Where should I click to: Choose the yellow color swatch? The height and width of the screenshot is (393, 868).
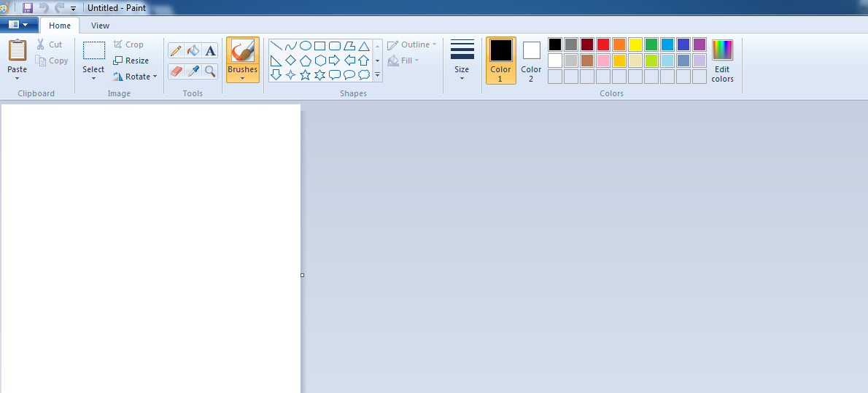(635, 44)
